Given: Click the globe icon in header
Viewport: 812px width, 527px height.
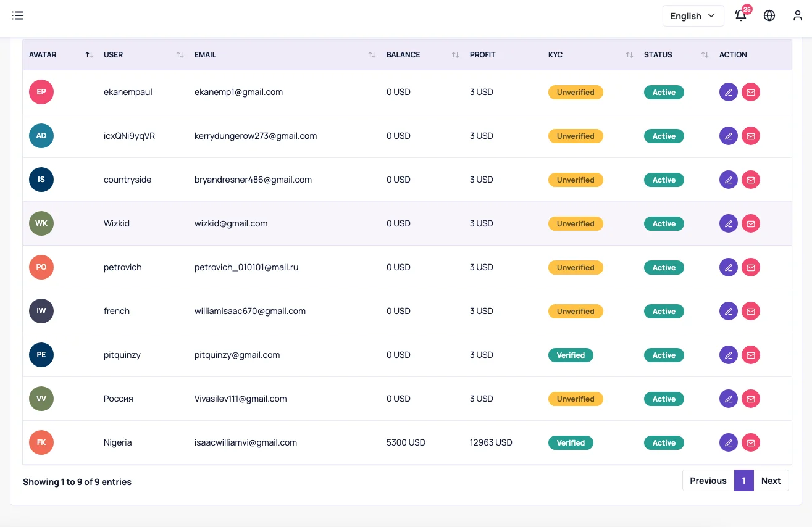Looking at the screenshot, I should point(769,15).
